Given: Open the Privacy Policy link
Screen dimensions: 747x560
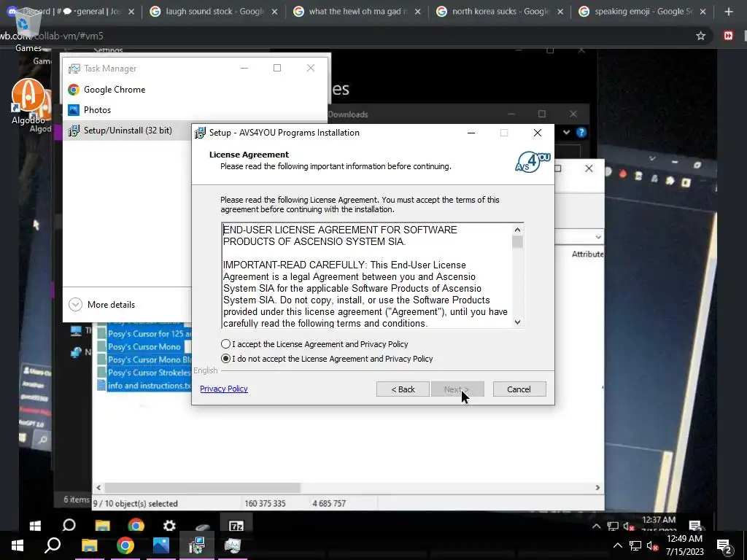Looking at the screenshot, I should coord(224,389).
